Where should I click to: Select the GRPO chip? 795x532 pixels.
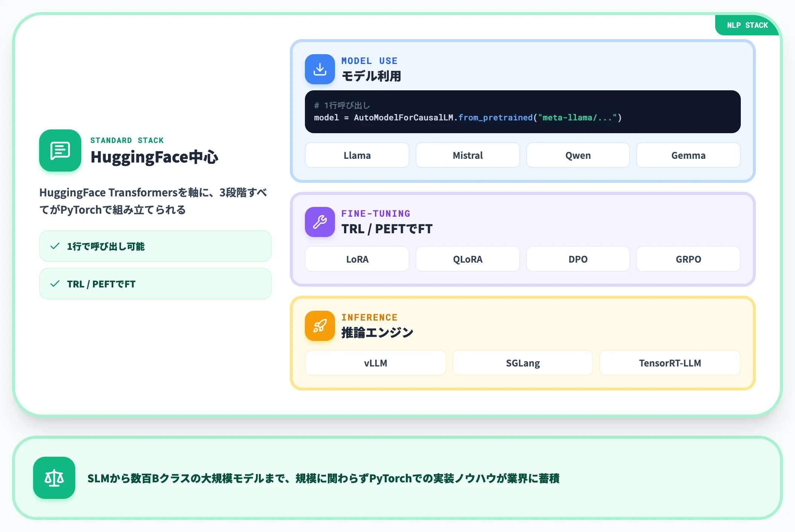click(x=688, y=259)
